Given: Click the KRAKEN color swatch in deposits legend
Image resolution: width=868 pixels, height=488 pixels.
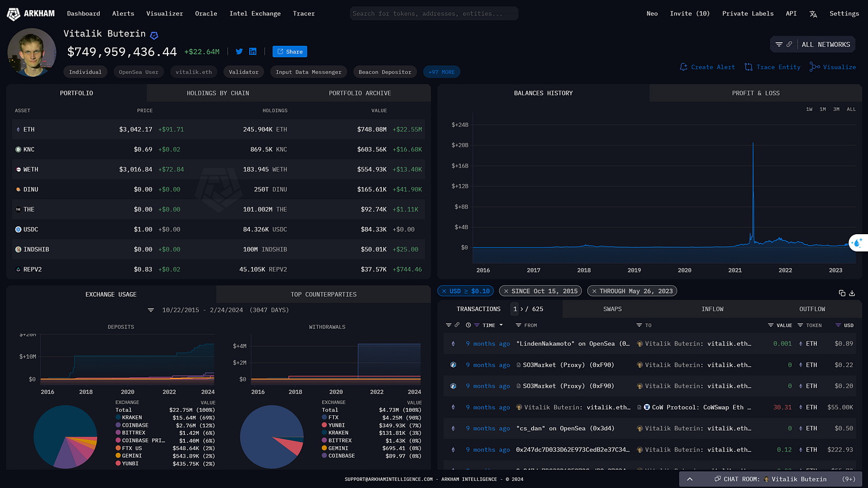Looking at the screenshot, I should (x=118, y=418).
